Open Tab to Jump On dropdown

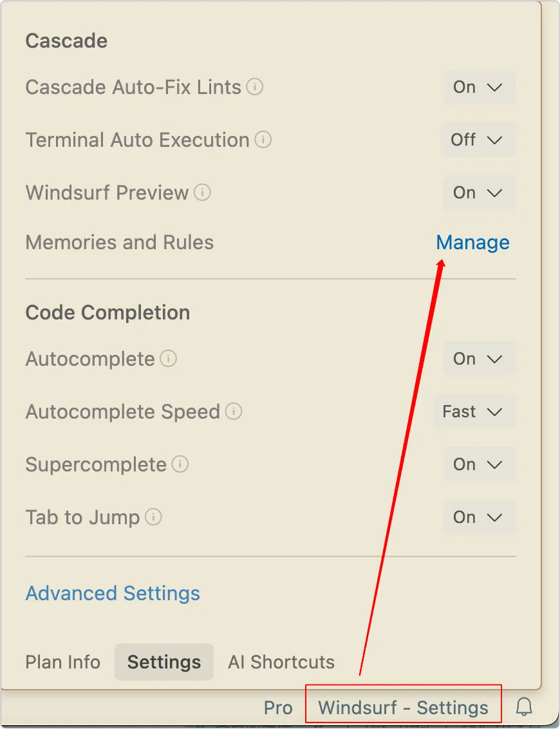click(479, 517)
